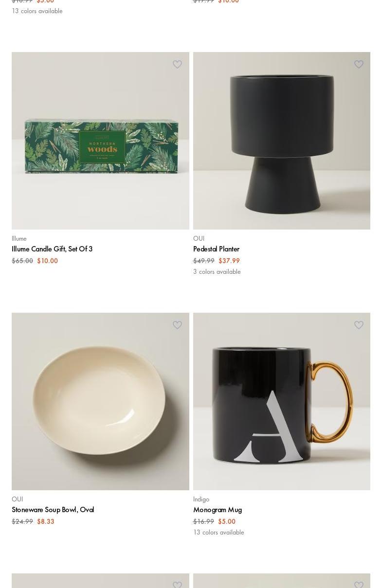The image size is (382, 588).
Task: Open the Monogram Mug product link
Action: 218,510
